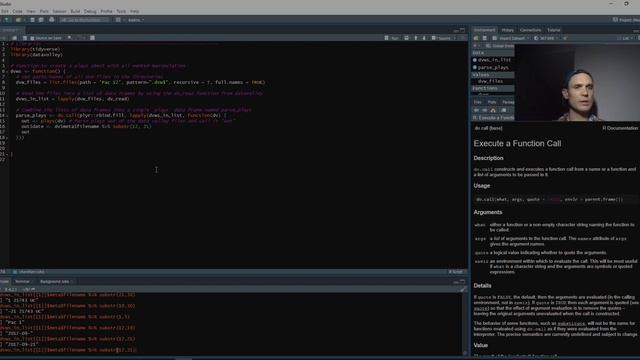
Task: Open the Import Dataset dropdown
Action: pos(511,38)
